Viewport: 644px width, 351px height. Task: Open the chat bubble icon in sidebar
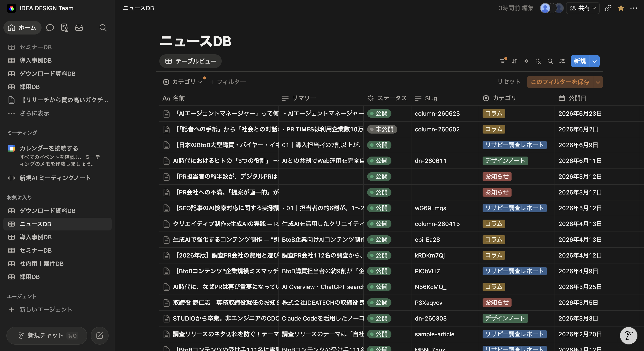pos(50,27)
